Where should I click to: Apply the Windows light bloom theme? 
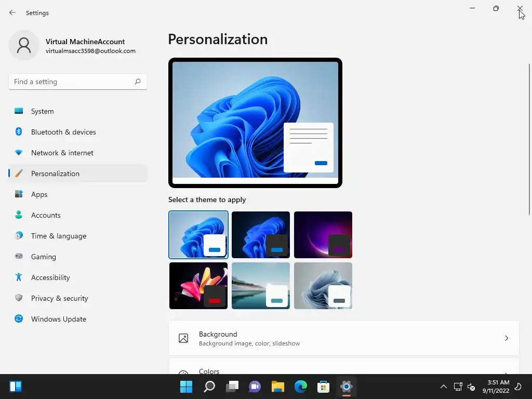pyautogui.click(x=198, y=235)
